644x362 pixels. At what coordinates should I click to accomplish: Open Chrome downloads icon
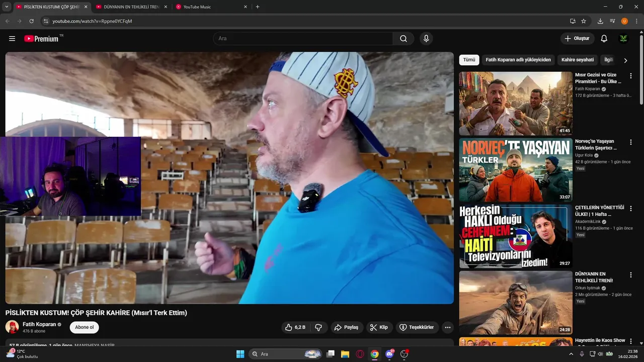pos(600,21)
